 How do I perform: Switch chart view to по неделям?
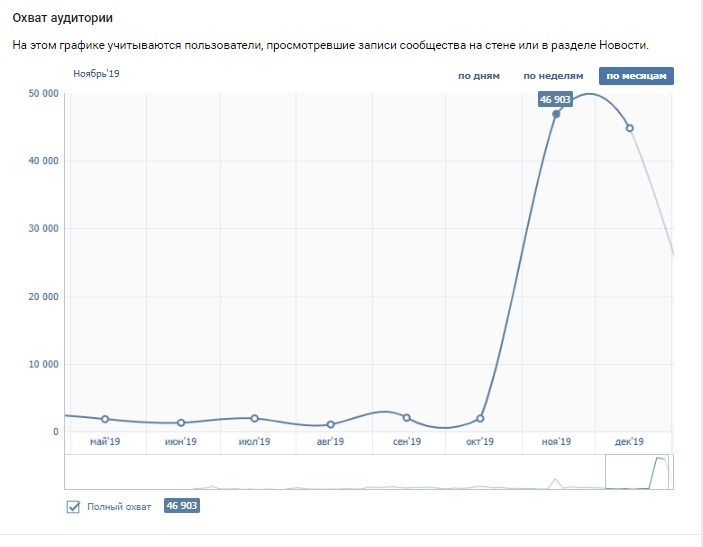point(553,76)
